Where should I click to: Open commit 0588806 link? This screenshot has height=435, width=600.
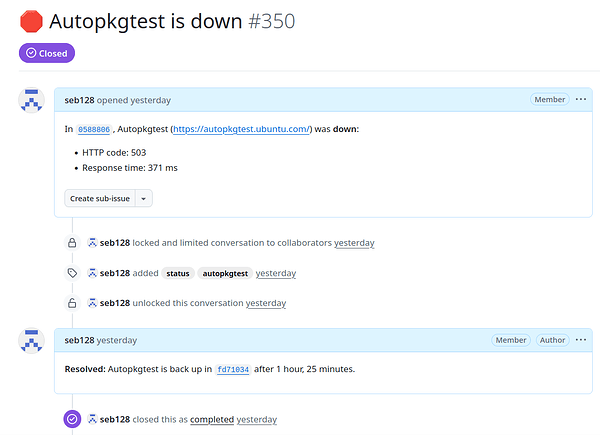[92, 130]
